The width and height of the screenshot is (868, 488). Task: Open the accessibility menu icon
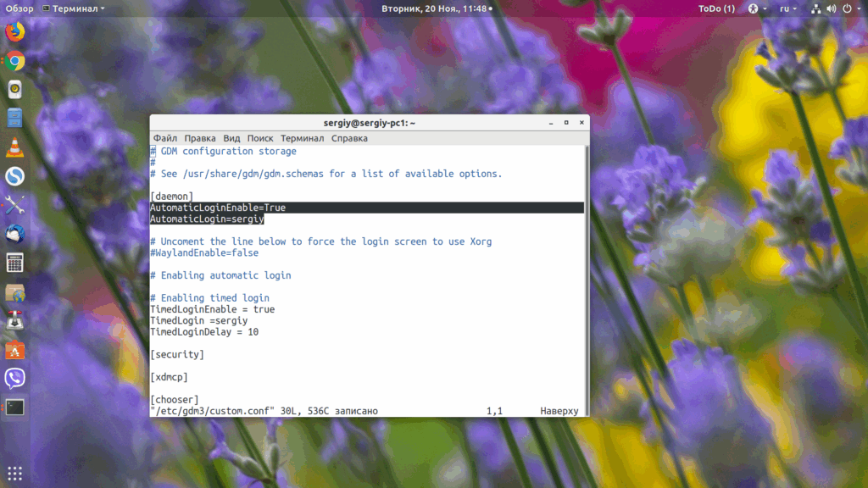pyautogui.click(x=753, y=8)
